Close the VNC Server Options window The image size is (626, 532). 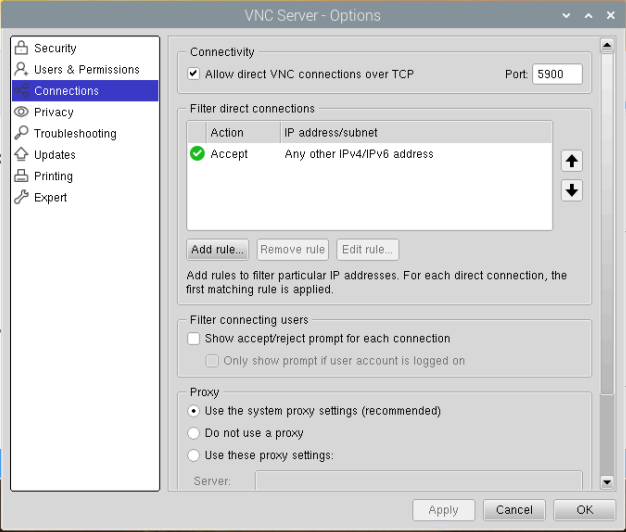(x=610, y=16)
